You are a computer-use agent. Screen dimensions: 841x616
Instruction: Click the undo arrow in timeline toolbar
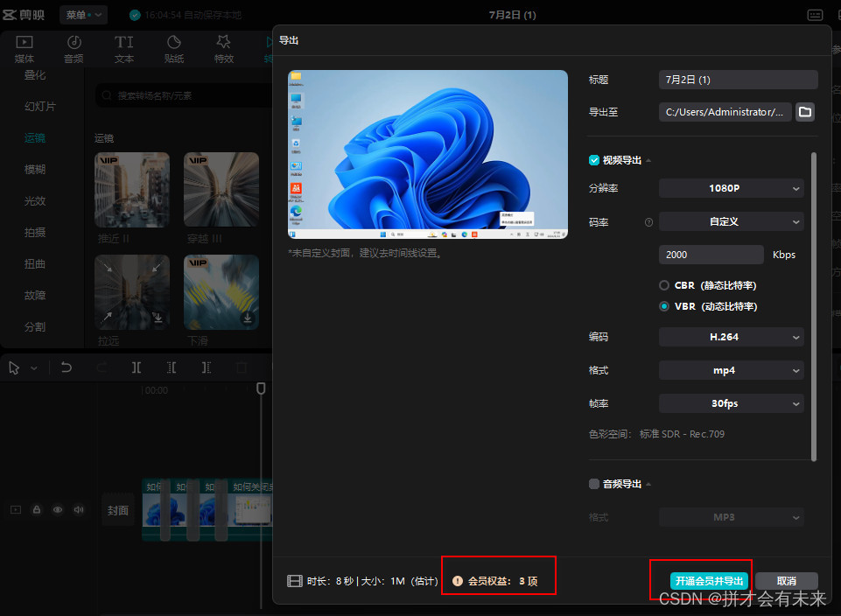pyautogui.click(x=66, y=367)
